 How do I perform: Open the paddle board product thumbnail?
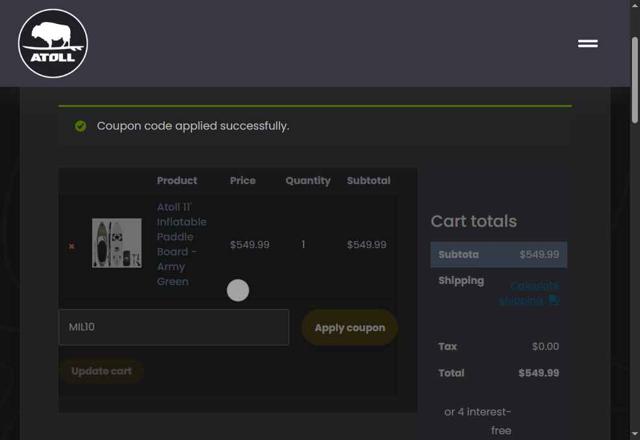(117, 243)
